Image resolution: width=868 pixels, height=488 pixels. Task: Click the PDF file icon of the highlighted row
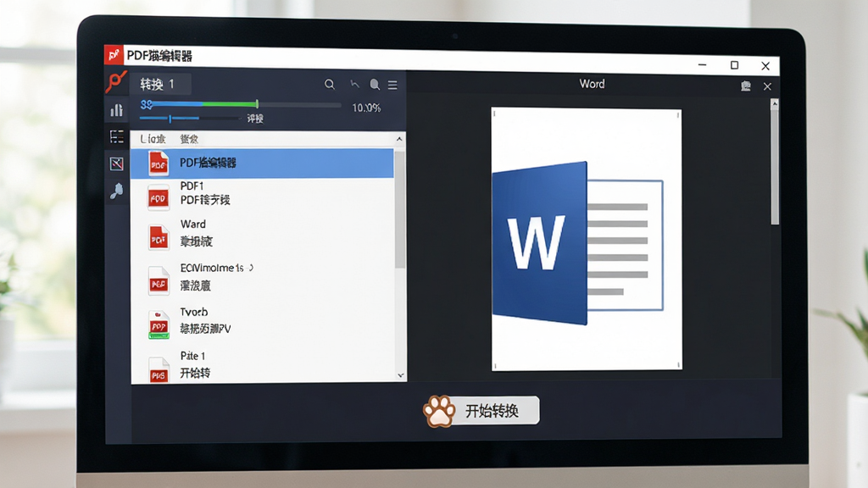pos(159,164)
